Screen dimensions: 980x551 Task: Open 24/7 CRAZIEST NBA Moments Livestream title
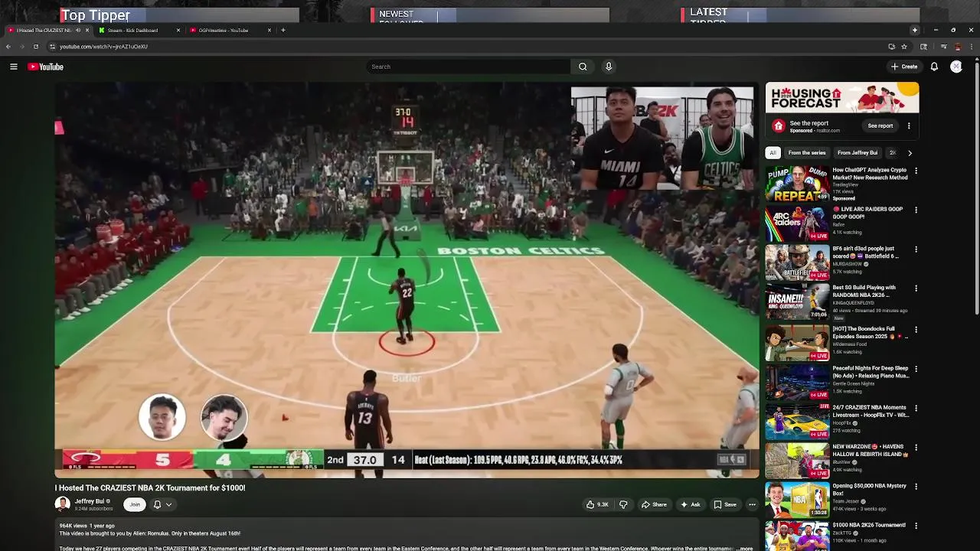pos(871,411)
